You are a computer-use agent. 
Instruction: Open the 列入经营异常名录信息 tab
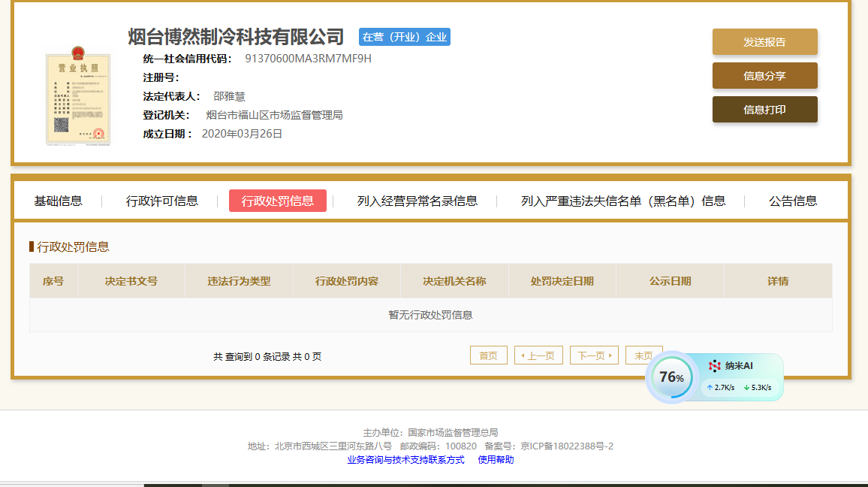[x=417, y=201]
